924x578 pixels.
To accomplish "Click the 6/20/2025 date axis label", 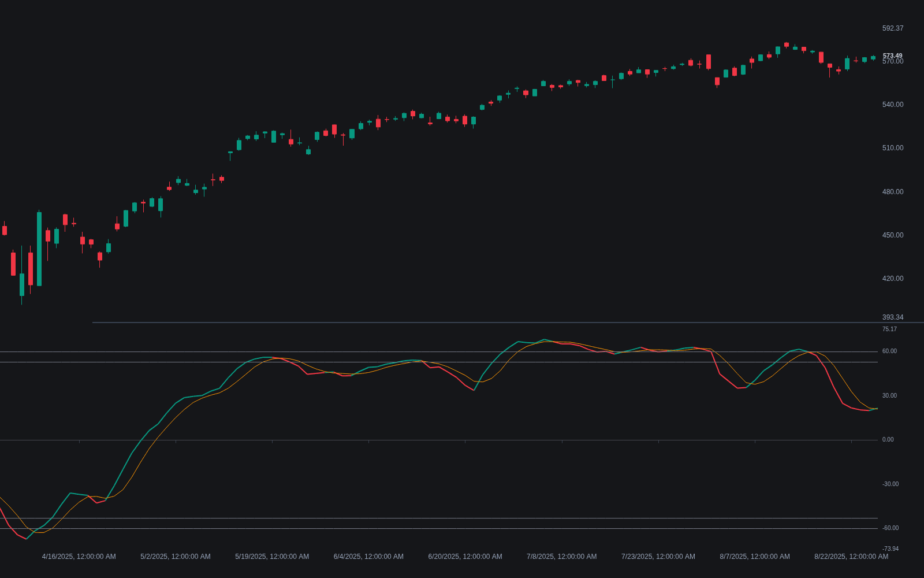I will [x=465, y=557].
